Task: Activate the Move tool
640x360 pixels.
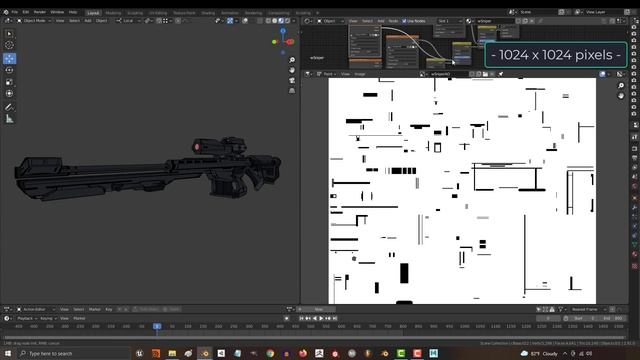Action: coord(9,58)
